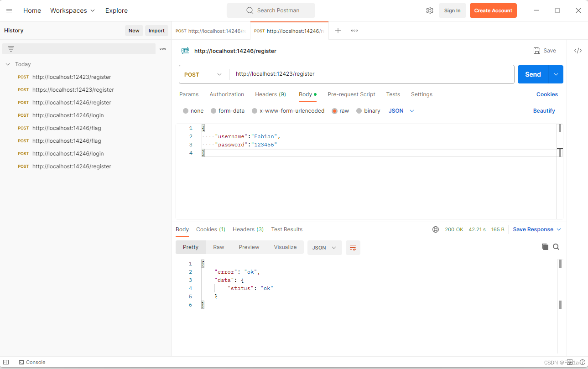Click the HTTP request type icon

(x=185, y=51)
